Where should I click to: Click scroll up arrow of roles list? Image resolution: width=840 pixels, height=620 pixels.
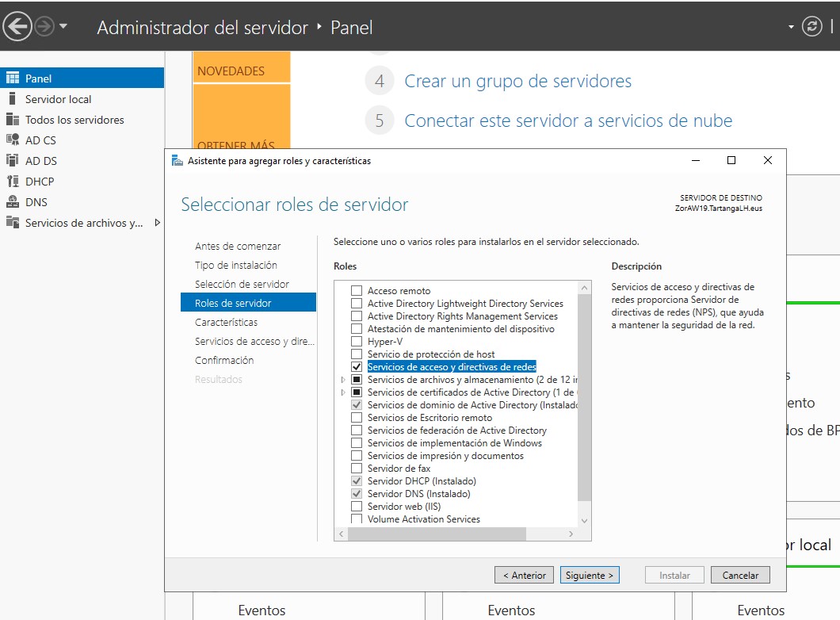[x=585, y=288]
